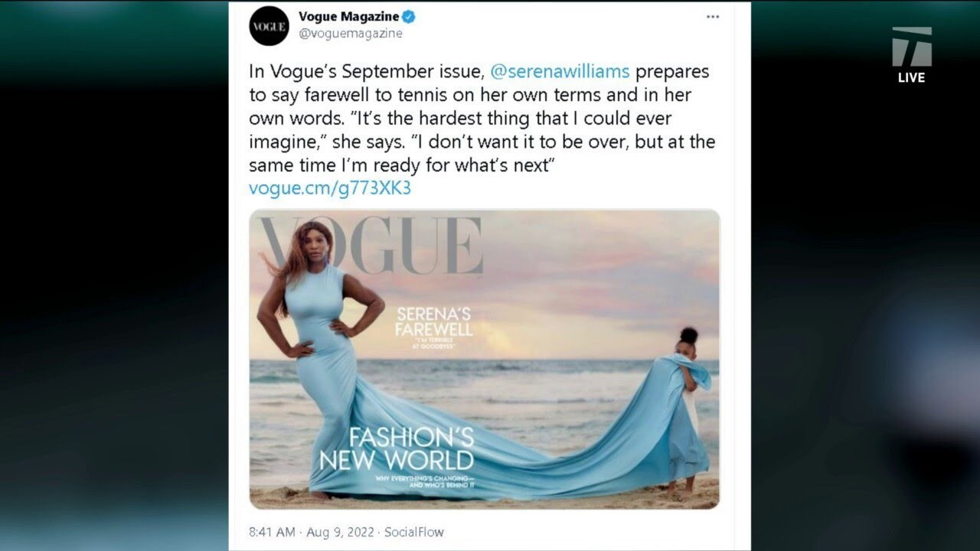
Task: Click the "Fashion's New World" cover headline
Action: pyautogui.click(x=397, y=450)
